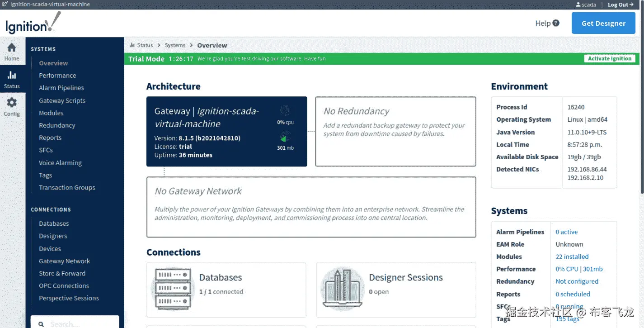Click the search magnifier icon in sidebar

(x=41, y=324)
